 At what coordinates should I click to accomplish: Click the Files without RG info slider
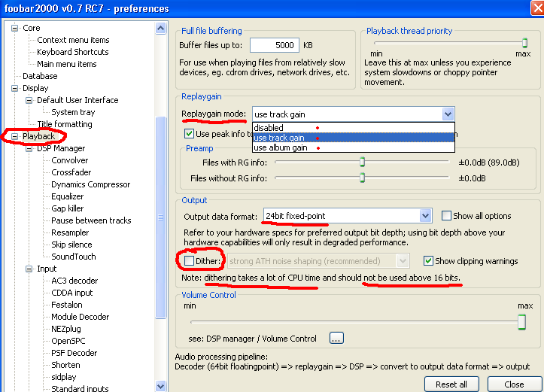coord(362,178)
